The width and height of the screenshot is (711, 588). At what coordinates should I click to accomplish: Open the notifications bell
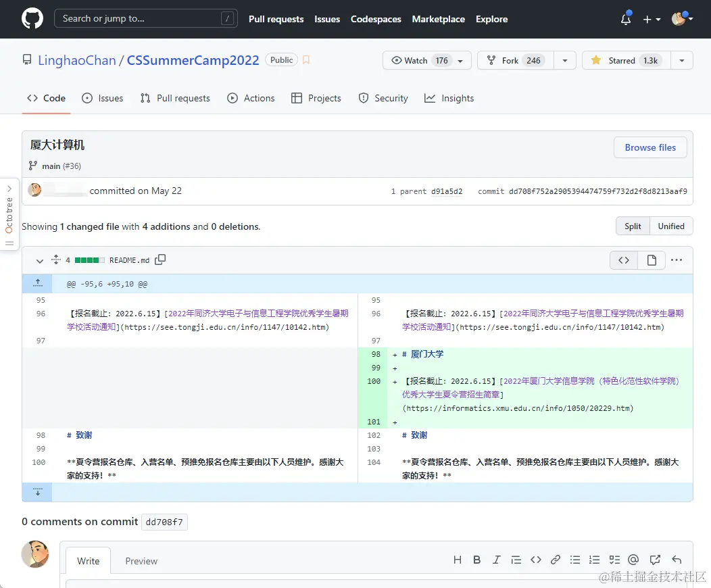(x=626, y=19)
